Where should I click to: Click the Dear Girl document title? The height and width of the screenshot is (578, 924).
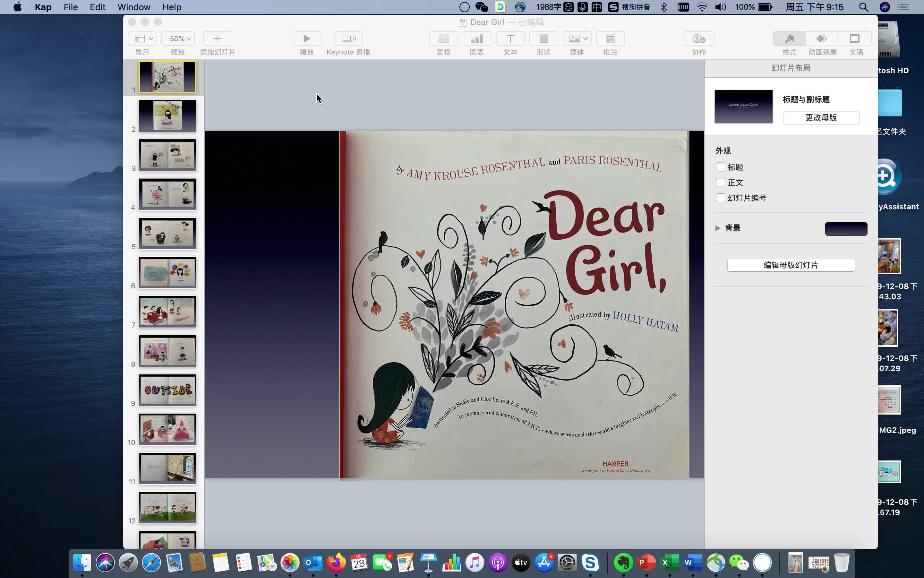click(x=487, y=22)
